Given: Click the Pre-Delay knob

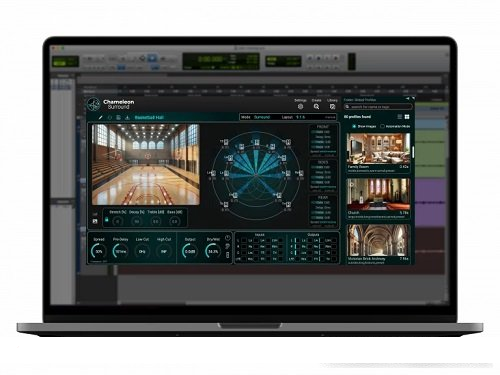Looking at the screenshot, I should (x=120, y=251).
